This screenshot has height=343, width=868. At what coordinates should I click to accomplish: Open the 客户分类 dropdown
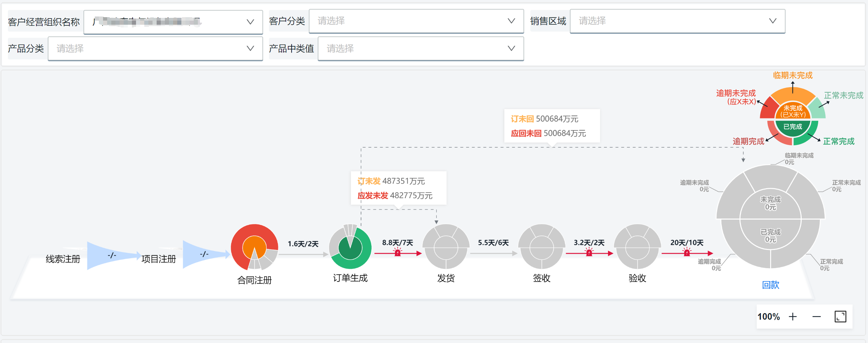pos(416,21)
